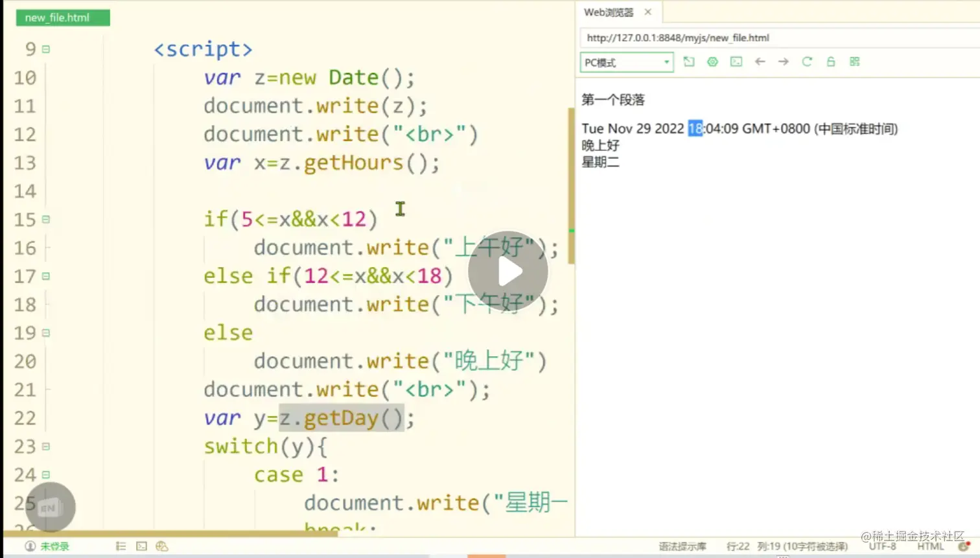Refresh the built-in web browser page

pos(807,62)
